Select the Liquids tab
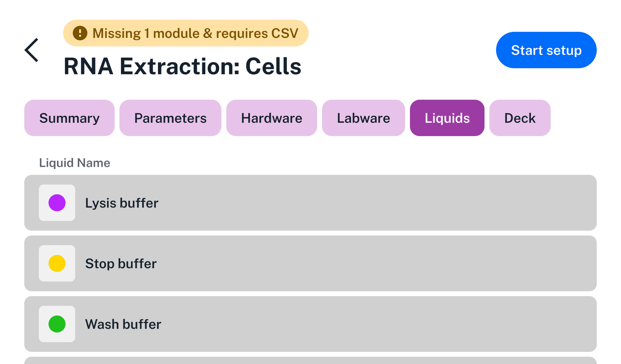 (447, 118)
